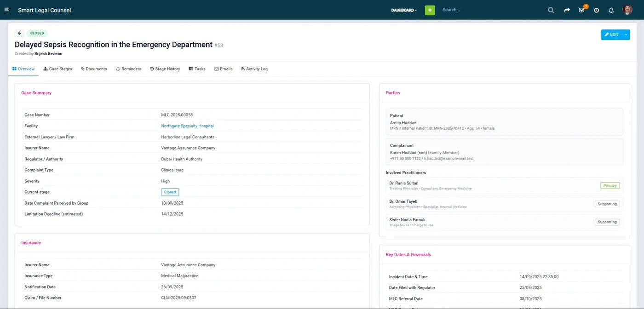Viewport: 644px width, 309px height.
Task: Click Dubai Health Authority value
Action: pyautogui.click(x=182, y=159)
